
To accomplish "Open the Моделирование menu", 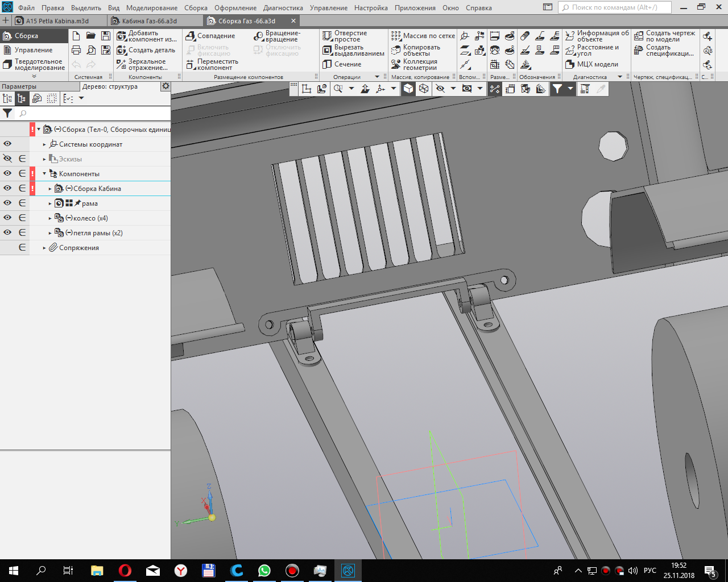I will coord(151,8).
